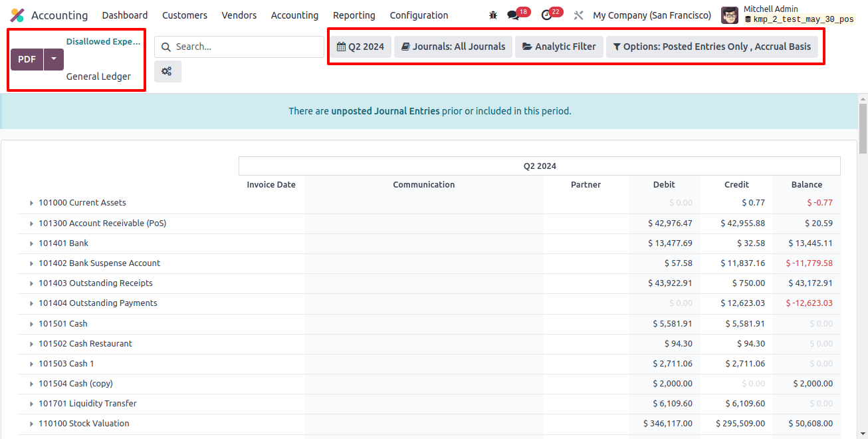This screenshot has height=439, width=868.
Task: Follow the unposted Journal Entries link
Action: pos(385,111)
